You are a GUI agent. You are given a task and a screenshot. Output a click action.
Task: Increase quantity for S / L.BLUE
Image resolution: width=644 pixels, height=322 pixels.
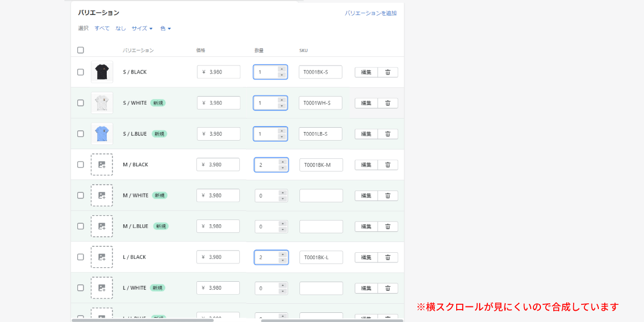[x=282, y=131]
